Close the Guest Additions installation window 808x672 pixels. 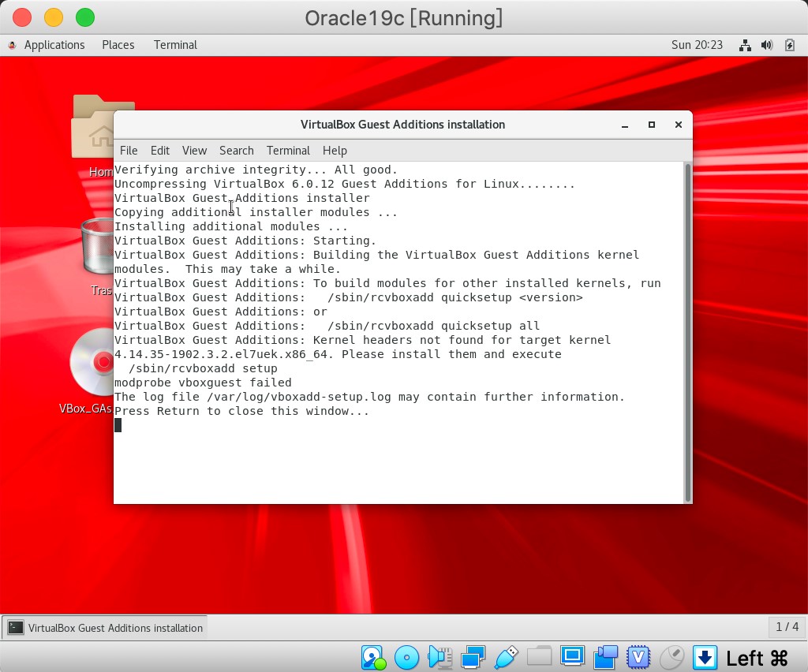[x=678, y=125]
